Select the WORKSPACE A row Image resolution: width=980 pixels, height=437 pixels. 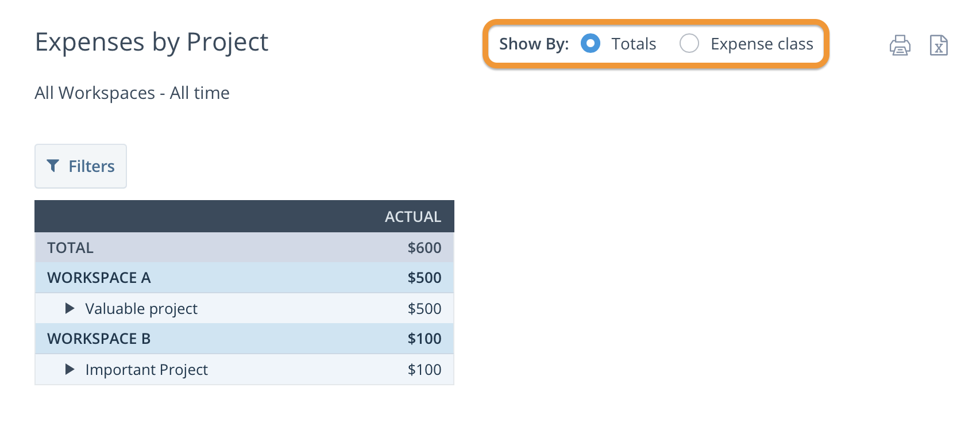pos(99,278)
